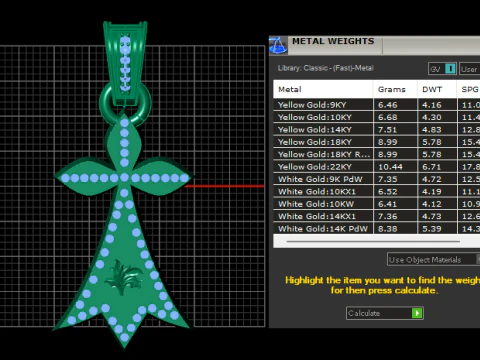Screen dimensions: 480x360
Task: Click the User button
Action: point(469,69)
